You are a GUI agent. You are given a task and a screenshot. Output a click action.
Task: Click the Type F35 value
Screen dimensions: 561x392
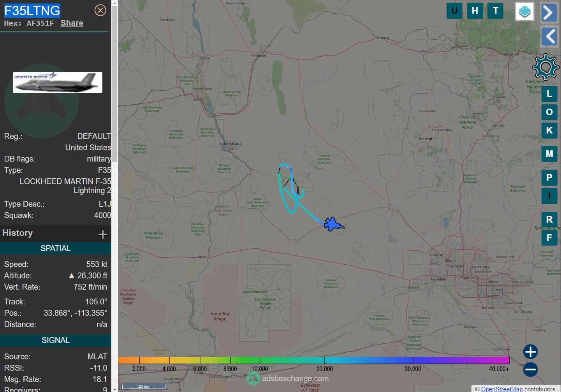(x=104, y=170)
